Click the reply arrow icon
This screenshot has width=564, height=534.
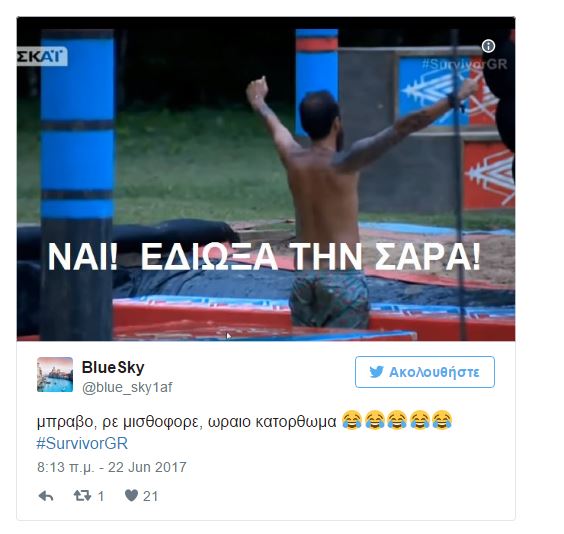pos(46,496)
